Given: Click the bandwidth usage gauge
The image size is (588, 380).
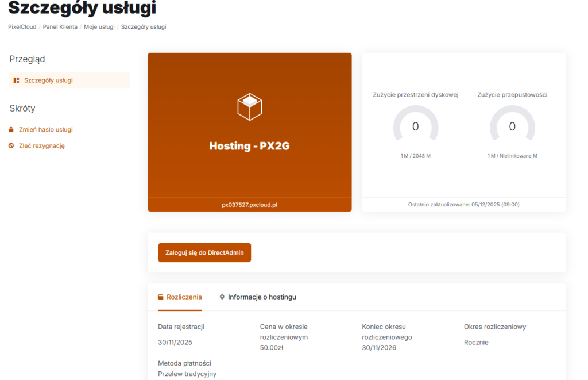Looking at the screenshot, I should 512,125.
